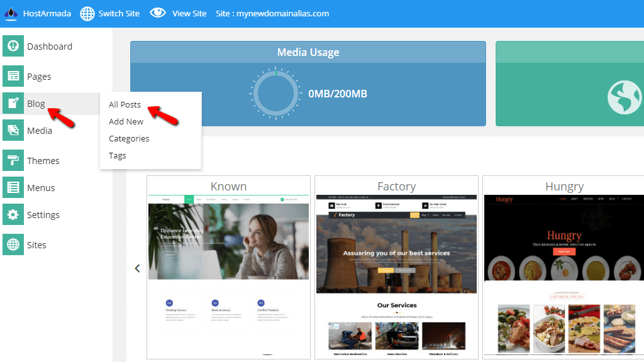
Task: Click the Switch Site link
Action: [119, 14]
